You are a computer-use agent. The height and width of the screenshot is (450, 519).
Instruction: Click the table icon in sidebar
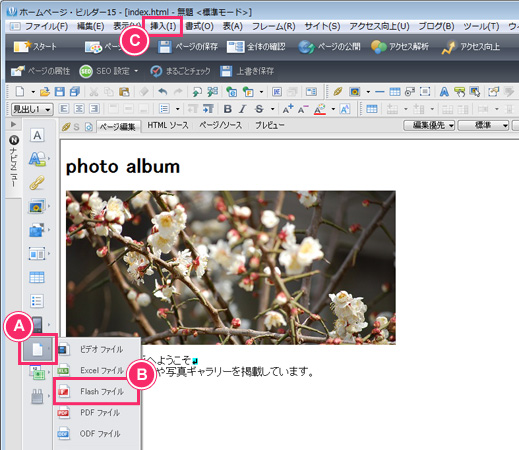coord(37,277)
